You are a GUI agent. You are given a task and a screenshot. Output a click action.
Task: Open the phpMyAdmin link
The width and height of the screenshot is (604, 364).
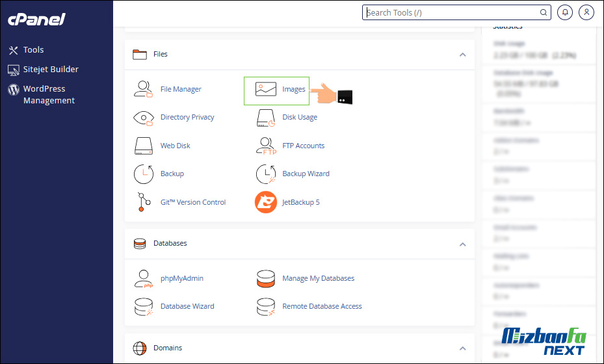click(182, 278)
